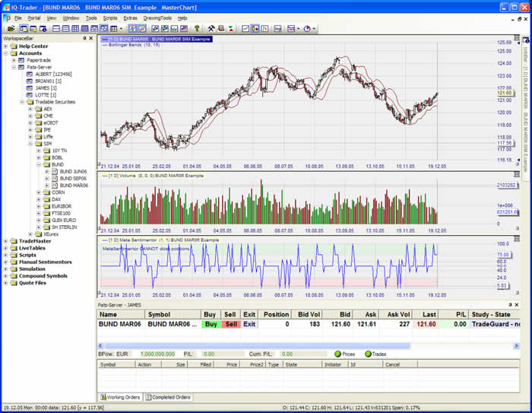Click the red arrow chart toolbar icon
Screen dimensions: 532x413
[132, 29]
